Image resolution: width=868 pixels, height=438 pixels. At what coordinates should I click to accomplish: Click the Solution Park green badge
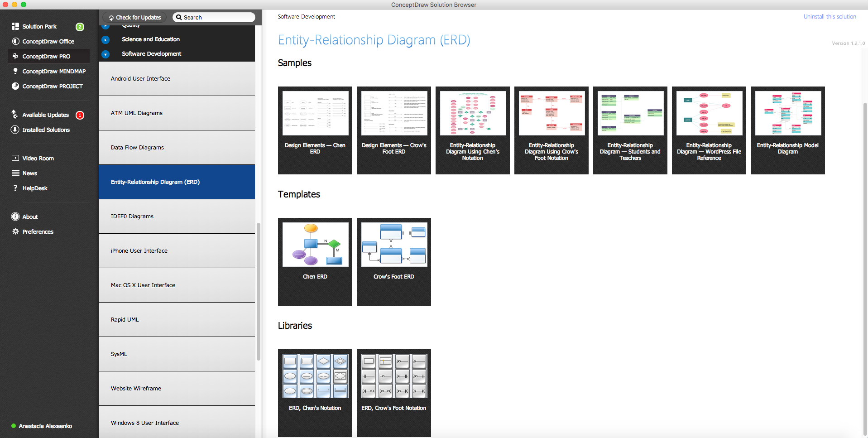click(80, 27)
